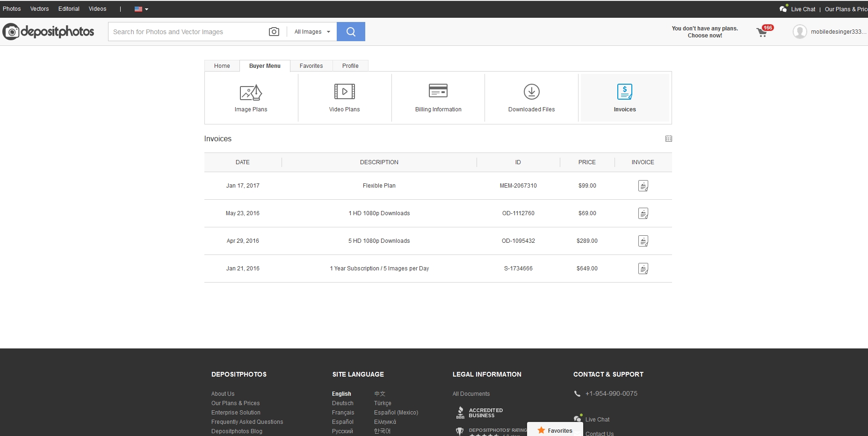The width and height of the screenshot is (868, 436).
Task: Sort by the DATE column header
Action: tap(243, 162)
